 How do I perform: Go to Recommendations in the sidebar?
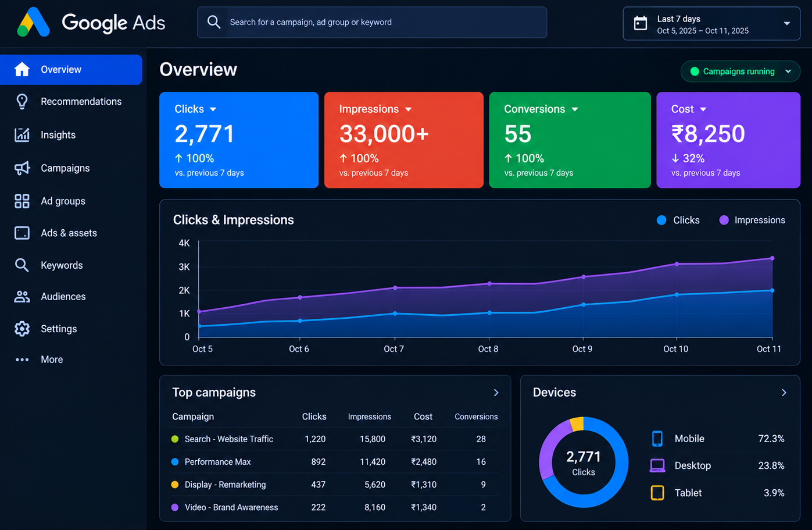[x=71, y=101]
